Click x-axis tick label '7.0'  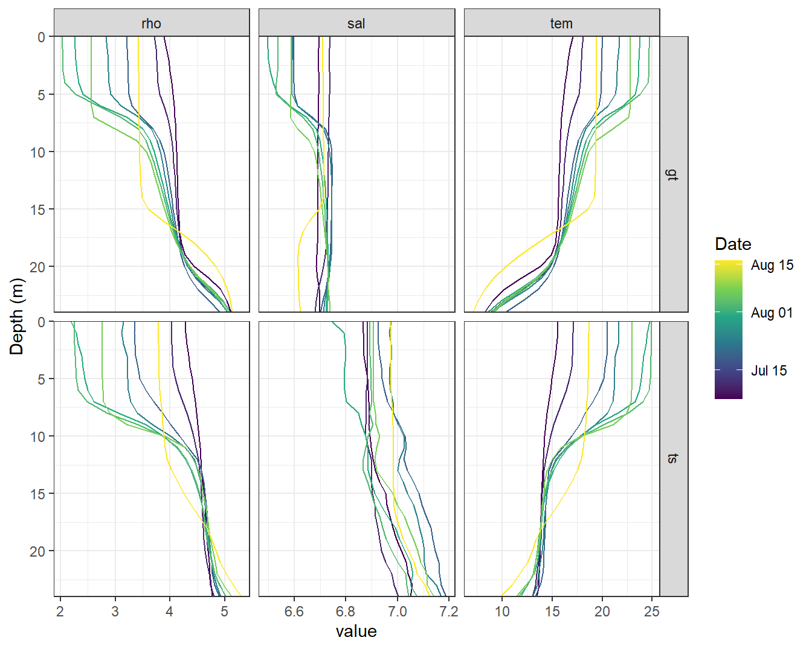[x=398, y=612]
